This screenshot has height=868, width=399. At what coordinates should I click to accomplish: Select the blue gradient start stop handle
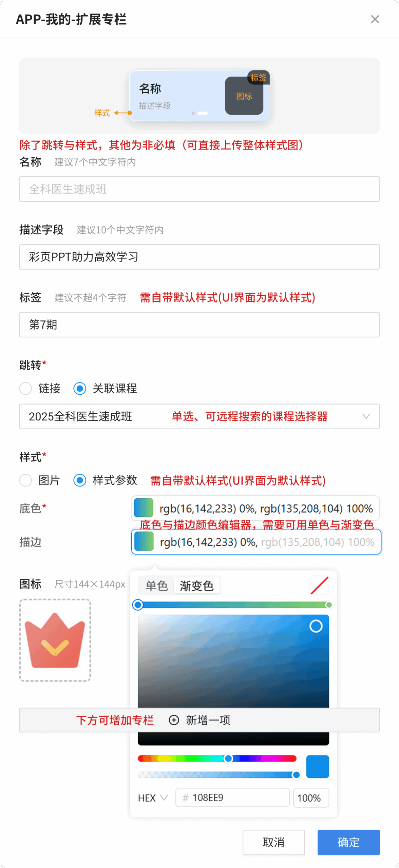click(x=138, y=605)
